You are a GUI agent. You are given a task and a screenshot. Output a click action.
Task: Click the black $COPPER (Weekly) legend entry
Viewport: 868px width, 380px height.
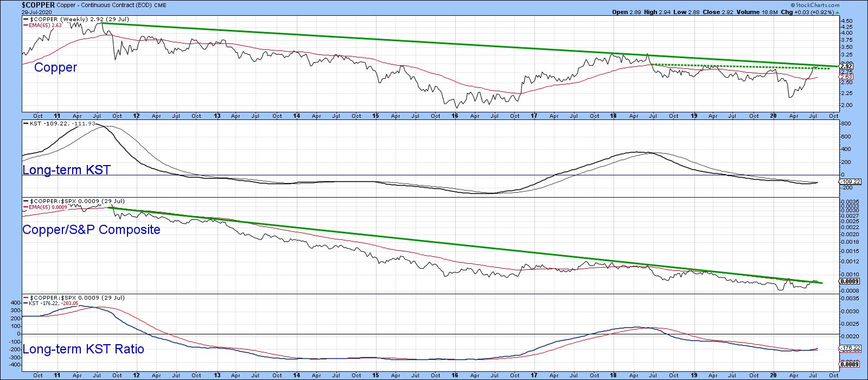[x=75, y=18]
